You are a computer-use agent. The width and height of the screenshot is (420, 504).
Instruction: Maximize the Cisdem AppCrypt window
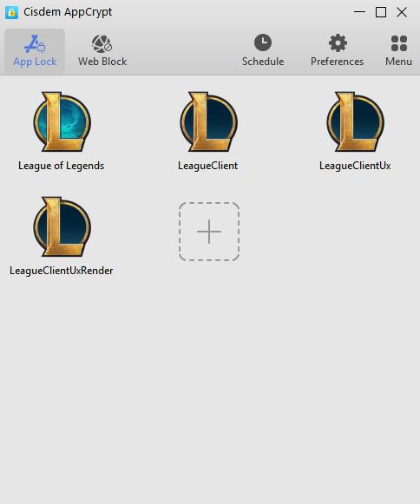click(381, 12)
